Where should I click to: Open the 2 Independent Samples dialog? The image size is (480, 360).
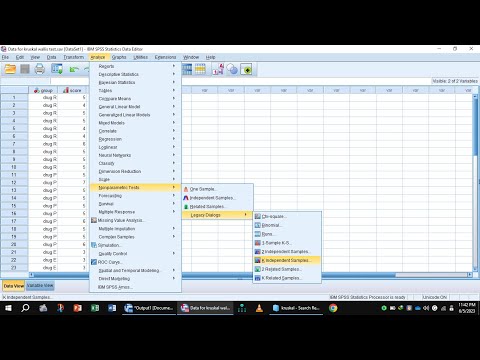pyautogui.click(x=287, y=251)
